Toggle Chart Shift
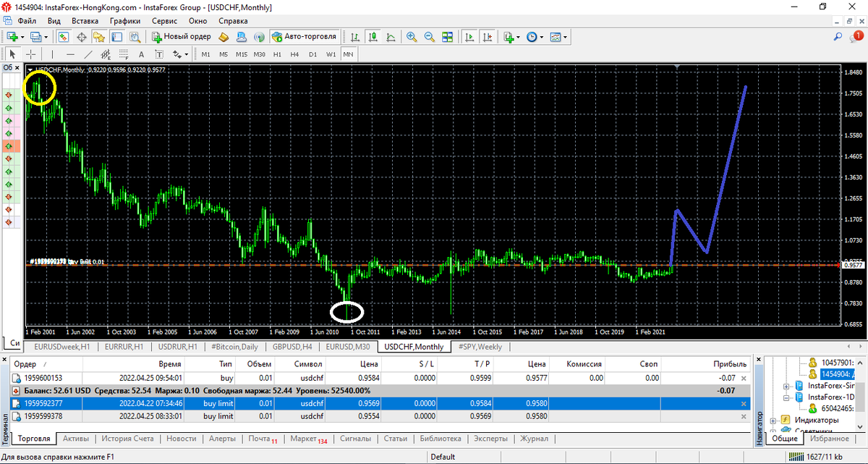 (x=488, y=36)
